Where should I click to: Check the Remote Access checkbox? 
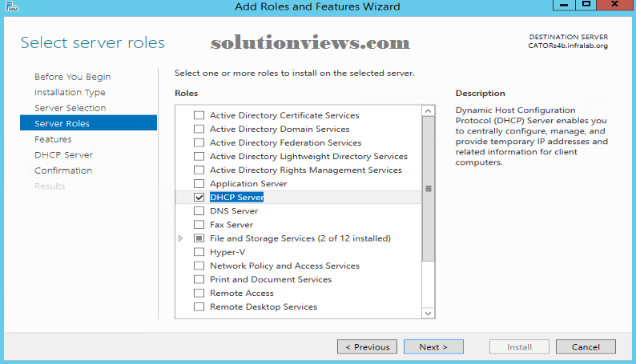tap(199, 293)
